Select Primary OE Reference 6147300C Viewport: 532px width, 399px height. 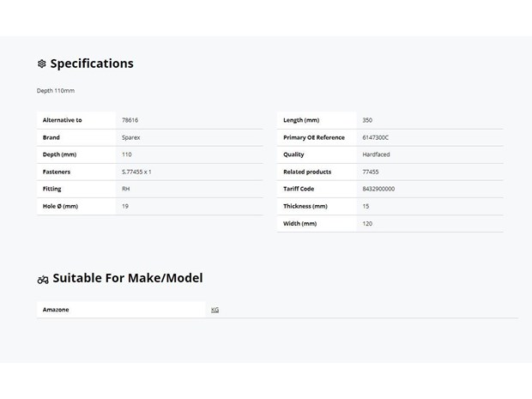[375, 137]
